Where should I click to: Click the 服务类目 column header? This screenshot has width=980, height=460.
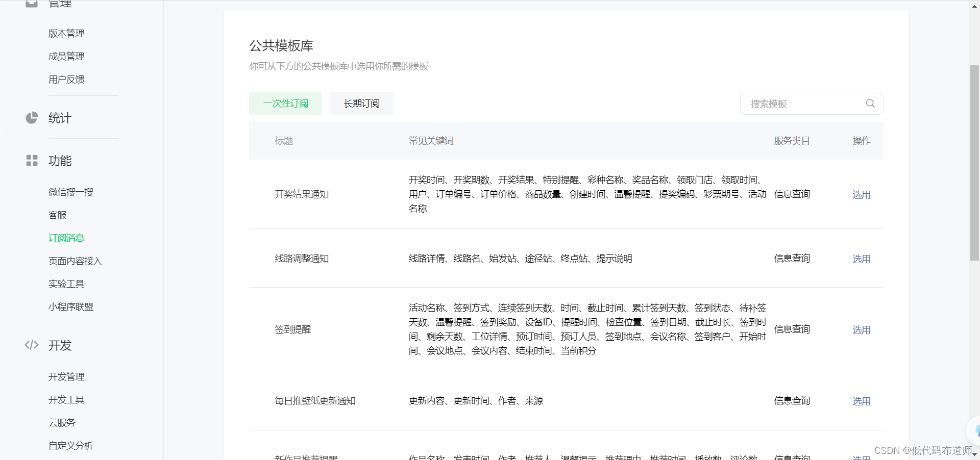tap(792, 141)
